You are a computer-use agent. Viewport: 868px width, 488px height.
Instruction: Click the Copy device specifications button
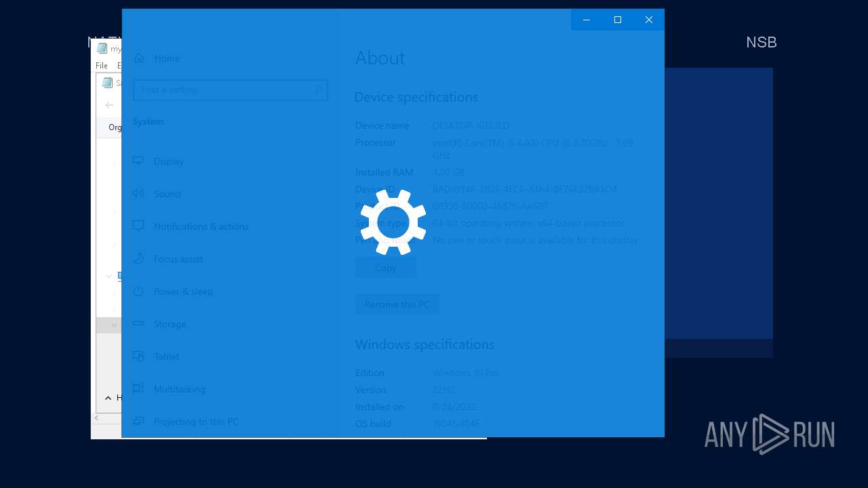click(386, 268)
